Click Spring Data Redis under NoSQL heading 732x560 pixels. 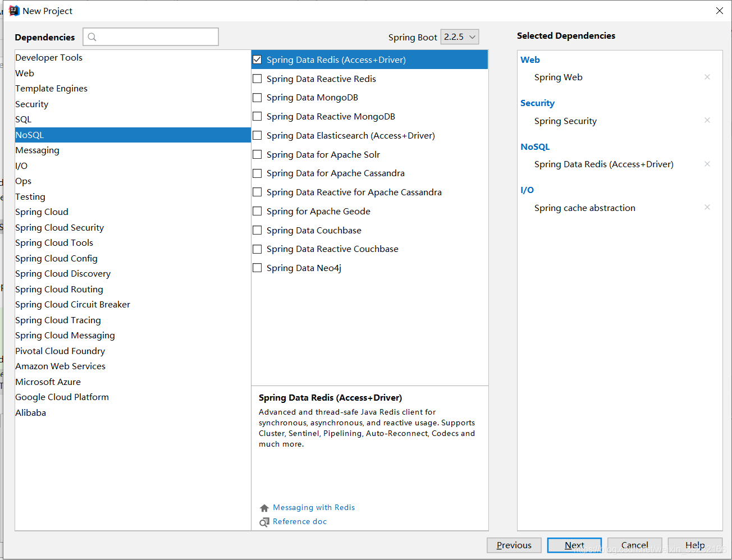[x=604, y=164]
